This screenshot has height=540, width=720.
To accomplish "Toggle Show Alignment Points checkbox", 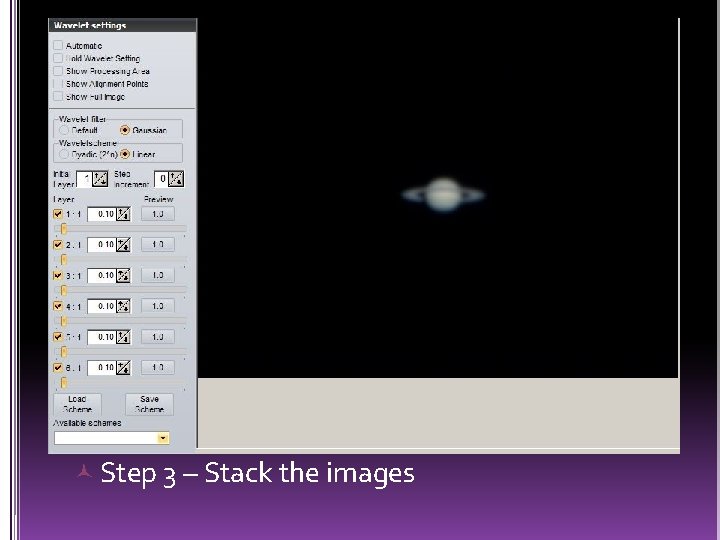I will tap(58, 84).
